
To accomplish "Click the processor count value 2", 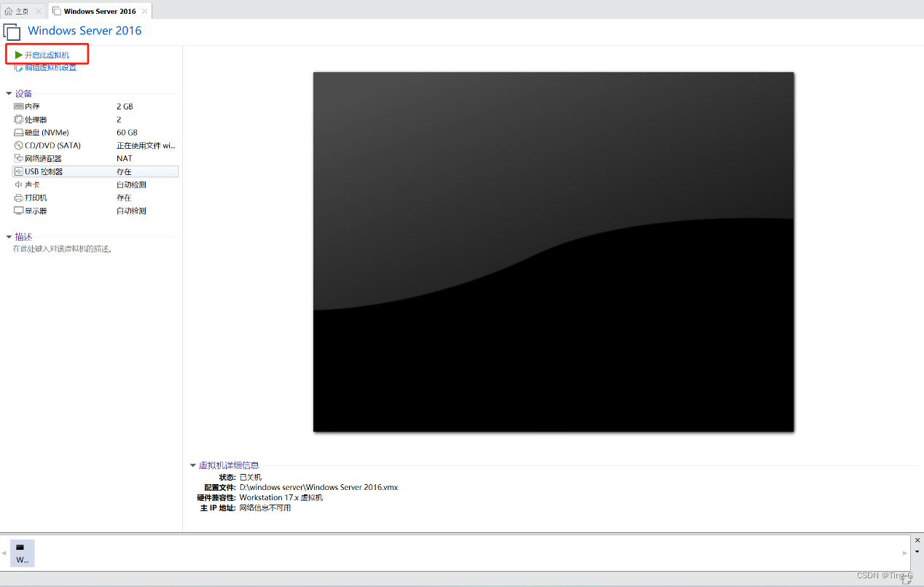I will (119, 120).
